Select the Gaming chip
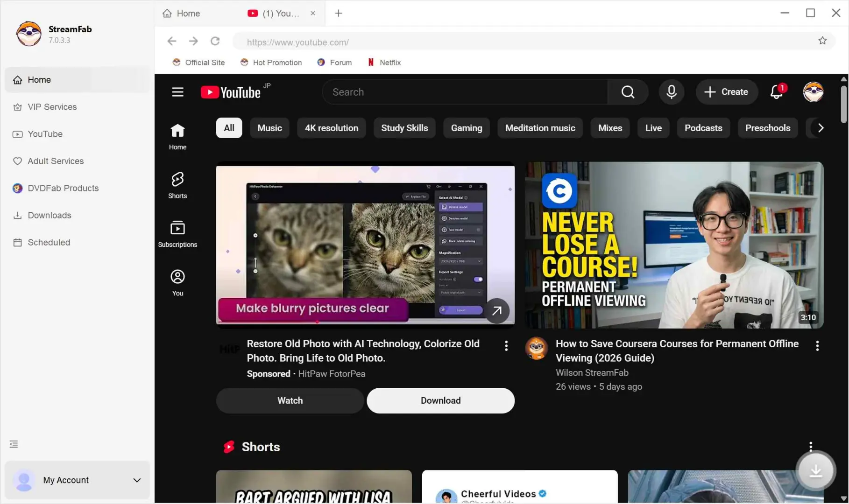Screen dimensions: 849x504 click(467, 128)
